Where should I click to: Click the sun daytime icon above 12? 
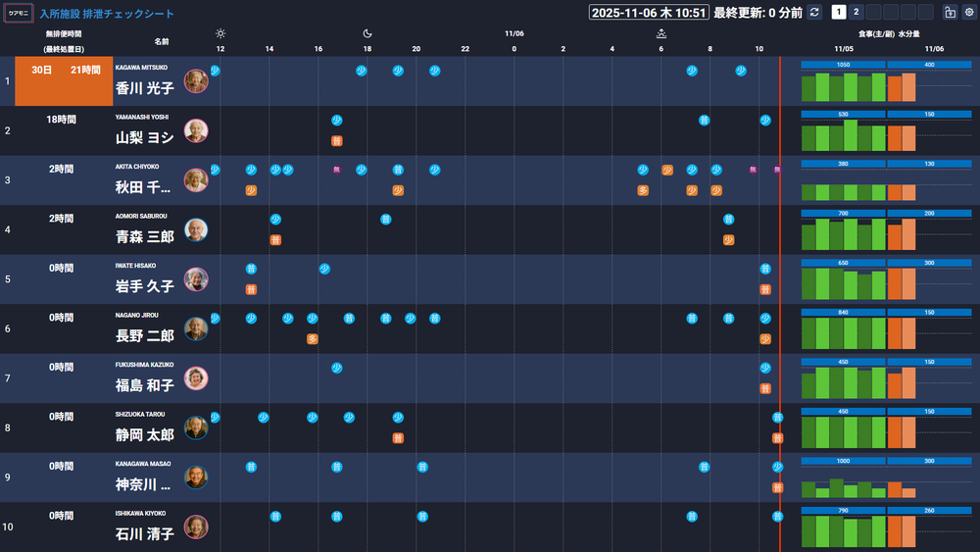coord(220,33)
